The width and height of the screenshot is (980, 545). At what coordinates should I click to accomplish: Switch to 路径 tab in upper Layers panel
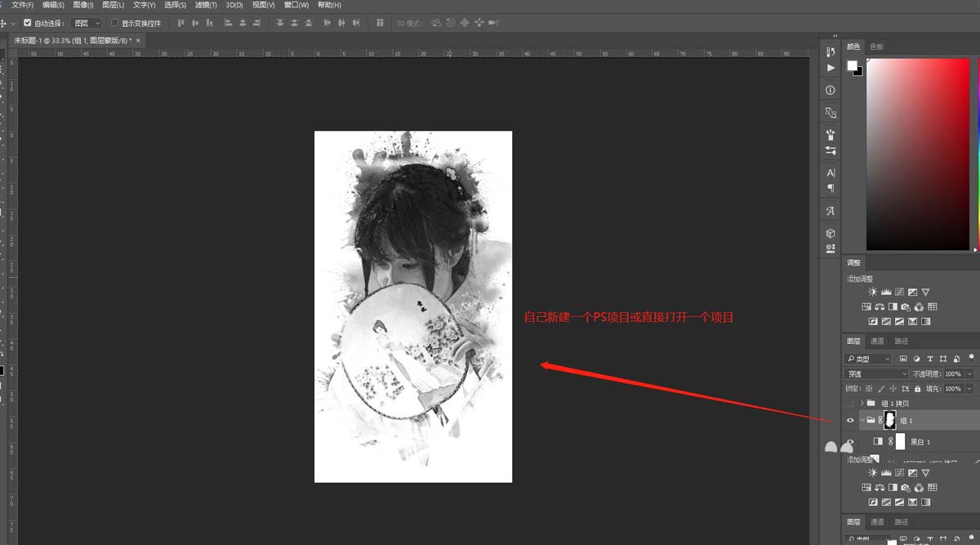click(x=901, y=341)
